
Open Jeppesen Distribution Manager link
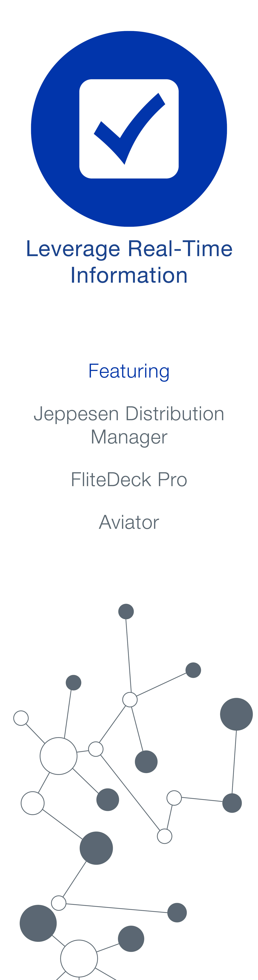[x=129, y=425]
